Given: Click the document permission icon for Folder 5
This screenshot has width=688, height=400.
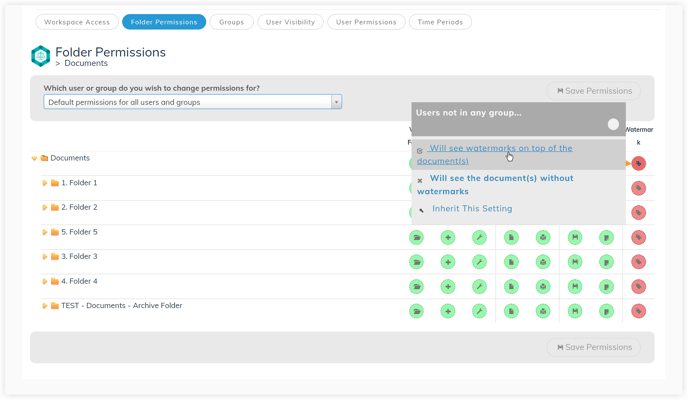Looking at the screenshot, I should [x=511, y=238].
